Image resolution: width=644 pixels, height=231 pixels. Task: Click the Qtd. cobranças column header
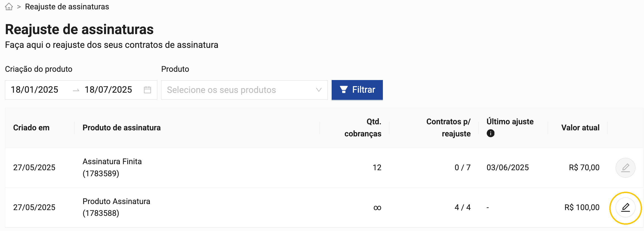tap(363, 128)
